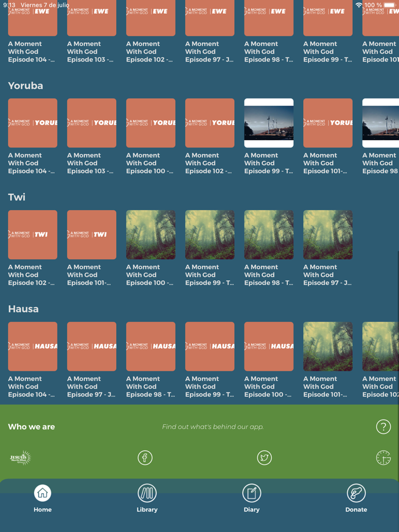
Task: Open the Twitter icon link
Action: 264,458
